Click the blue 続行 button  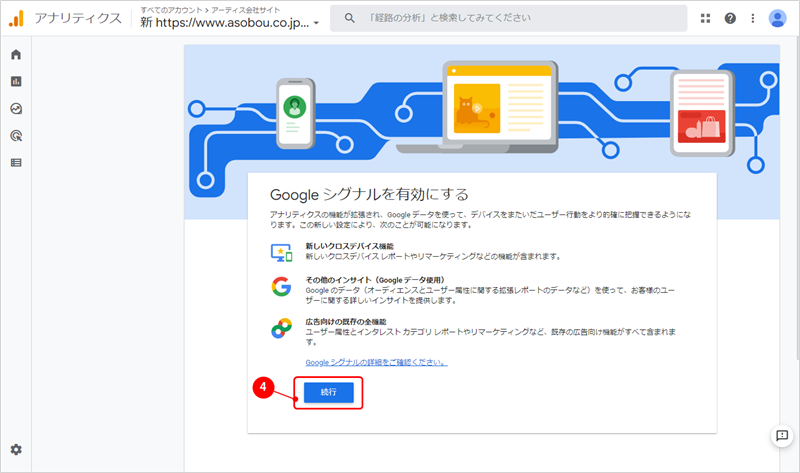pyautogui.click(x=329, y=392)
